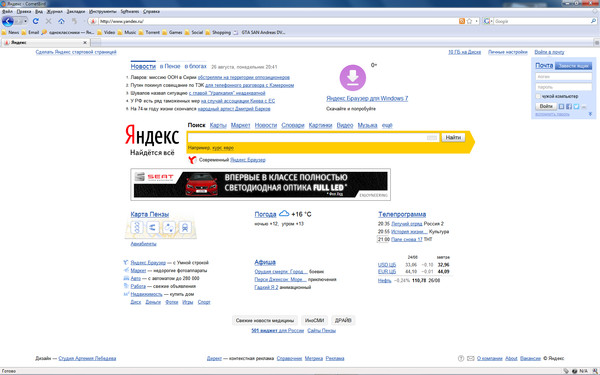
Task: Open the Телепрограмма link
Action: pyautogui.click(x=402, y=214)
